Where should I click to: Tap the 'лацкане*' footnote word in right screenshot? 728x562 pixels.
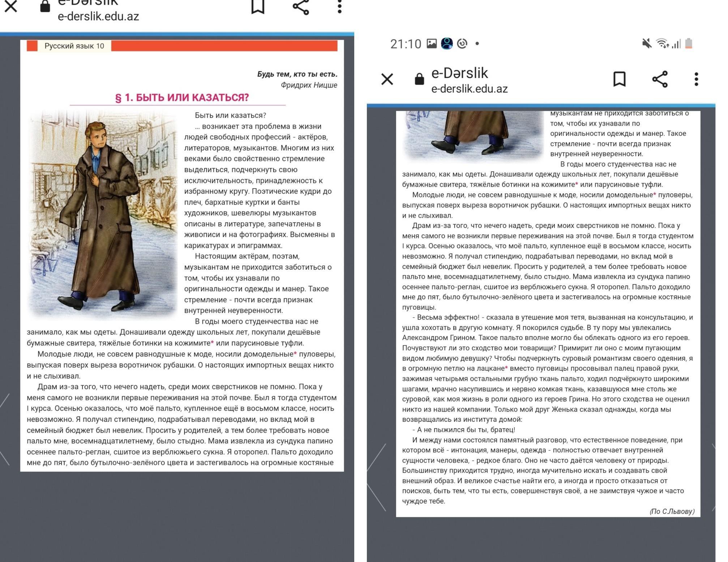click(492, 369)
